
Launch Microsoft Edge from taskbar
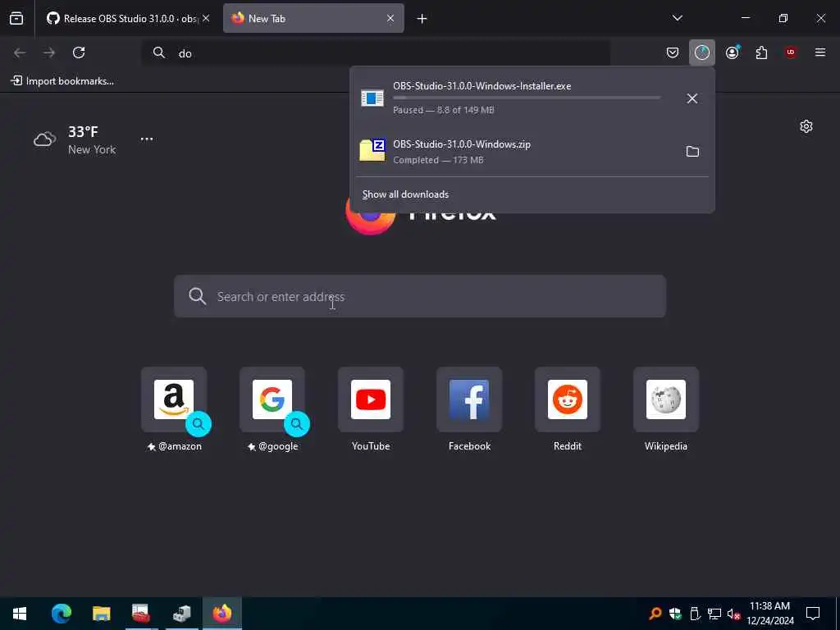61,614
